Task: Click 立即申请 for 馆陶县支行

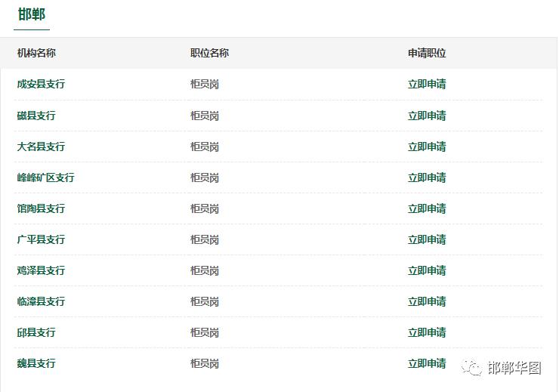Action: pos(427,208)
